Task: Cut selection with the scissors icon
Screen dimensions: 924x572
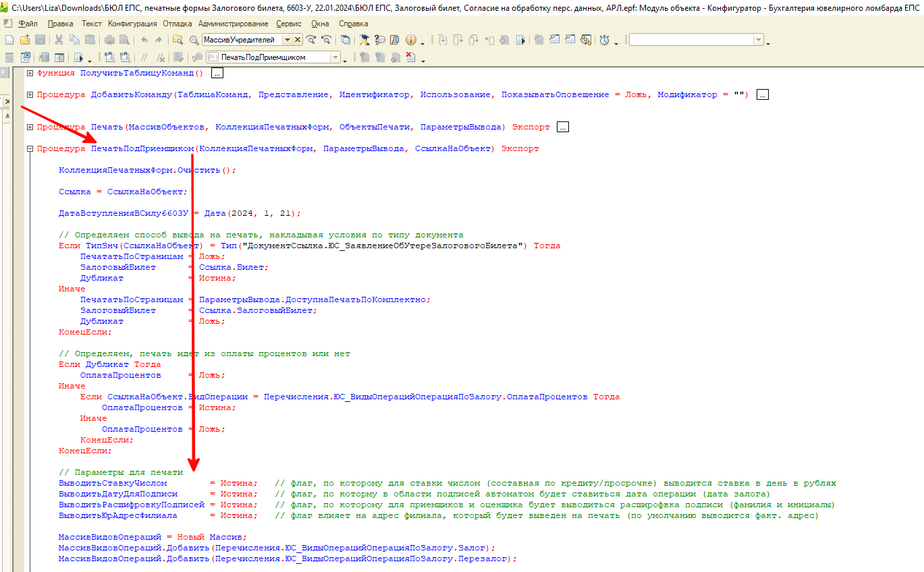Action: [59, 40]
